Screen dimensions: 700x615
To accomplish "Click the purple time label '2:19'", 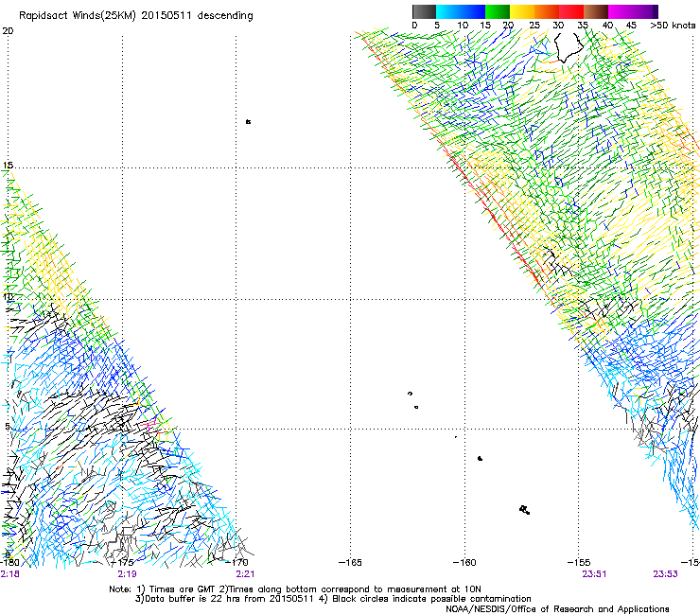I will (128, 574).
